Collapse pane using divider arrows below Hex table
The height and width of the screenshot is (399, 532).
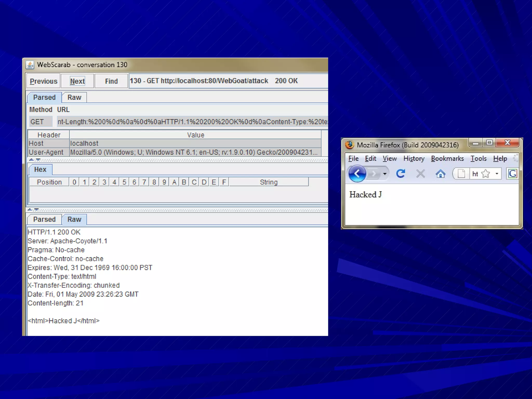(30, 209)
